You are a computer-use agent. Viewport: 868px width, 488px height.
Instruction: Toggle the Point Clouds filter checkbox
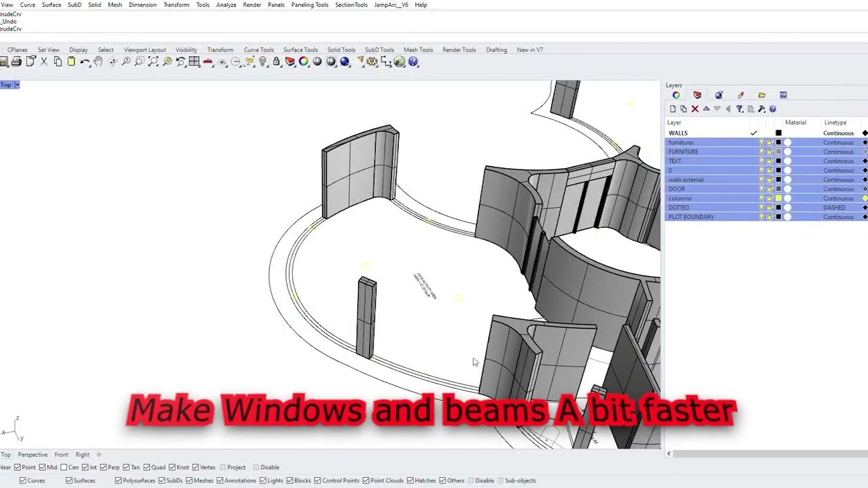(366, 481)
